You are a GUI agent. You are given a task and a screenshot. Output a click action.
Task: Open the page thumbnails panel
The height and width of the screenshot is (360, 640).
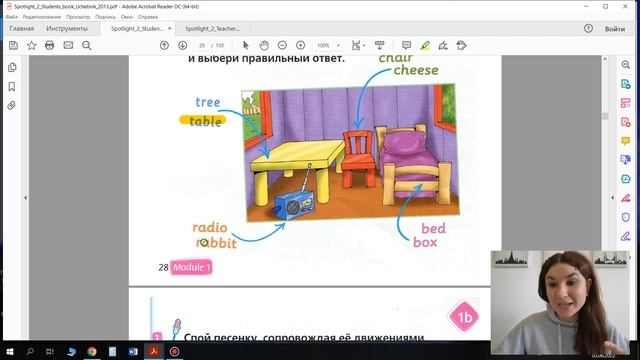(12, 67)
